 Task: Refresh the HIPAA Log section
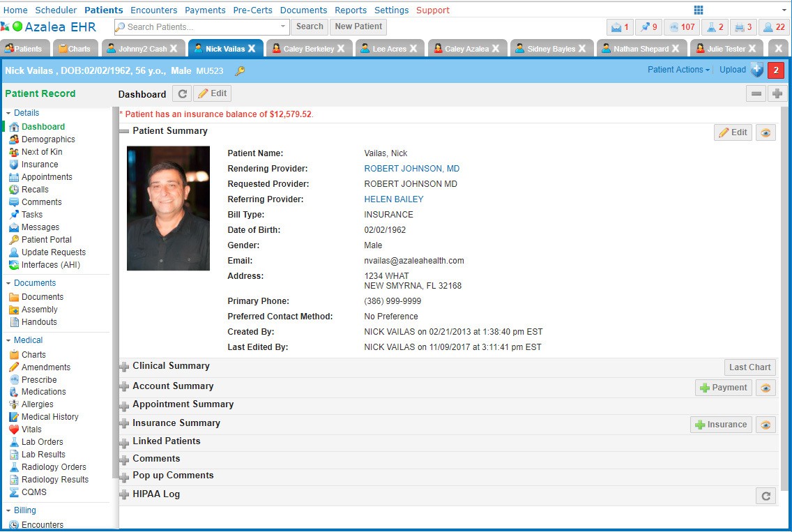766,496
